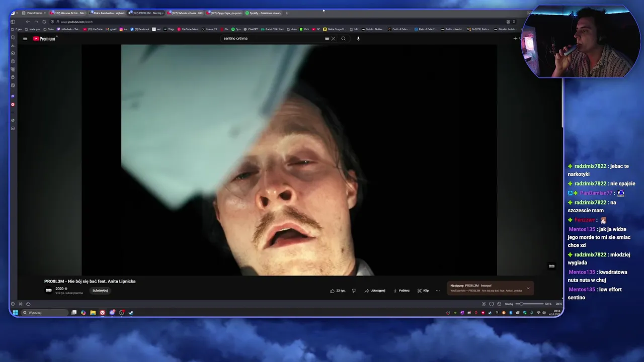Open the 2020 channel avatar
The image size is (644, 362).
(49, 290)
